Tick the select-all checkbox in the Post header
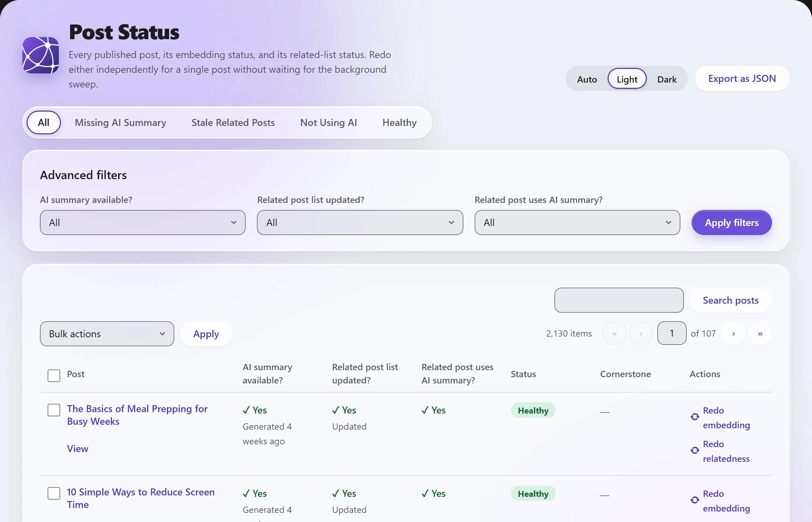This screenshot has width=812, height=522. click(x=54, y=375)
